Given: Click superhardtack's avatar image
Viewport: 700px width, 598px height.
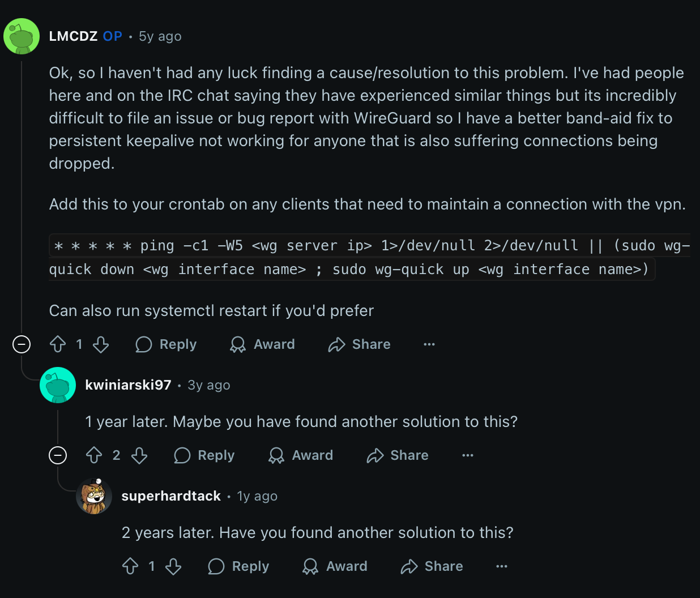Looking at the screenshot, I should coord(94,496).
